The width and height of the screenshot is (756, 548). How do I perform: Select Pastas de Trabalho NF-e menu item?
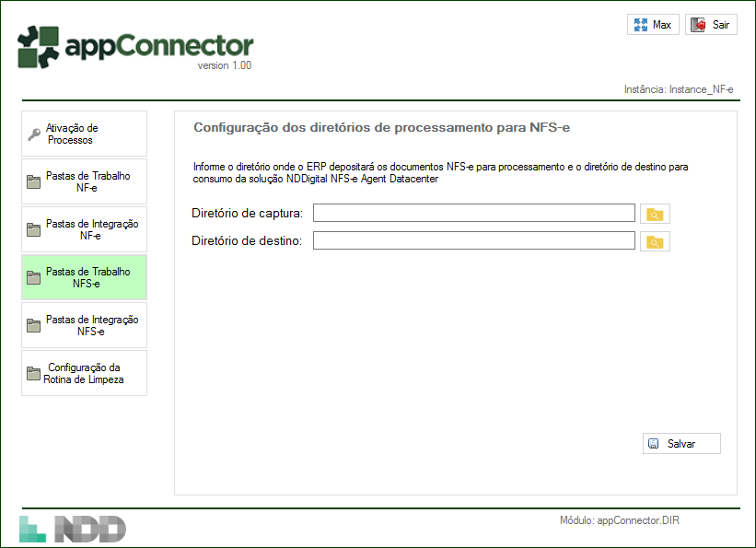point(84,181)
